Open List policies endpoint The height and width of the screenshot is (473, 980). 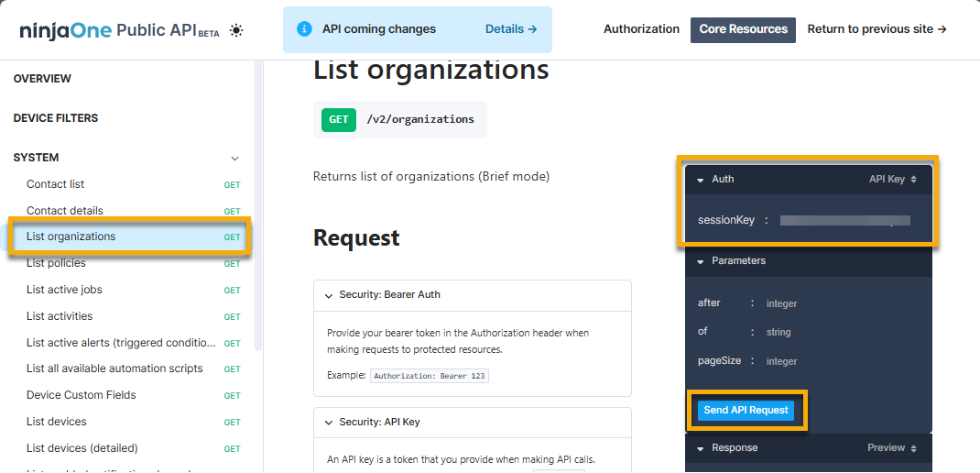[x=133, y=263]
